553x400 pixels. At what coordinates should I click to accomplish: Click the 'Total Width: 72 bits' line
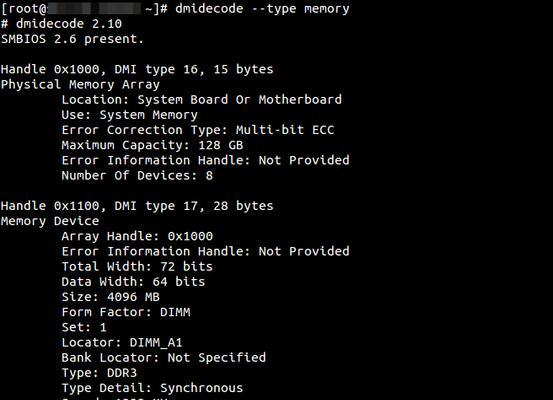[x=137, y=266]
